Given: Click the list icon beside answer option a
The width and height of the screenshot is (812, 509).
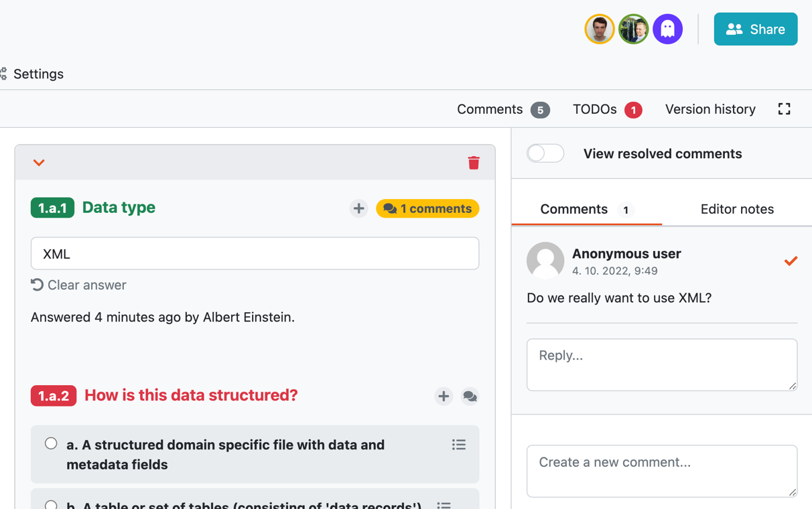Looking at the screenshot, I should coord(459,444).
